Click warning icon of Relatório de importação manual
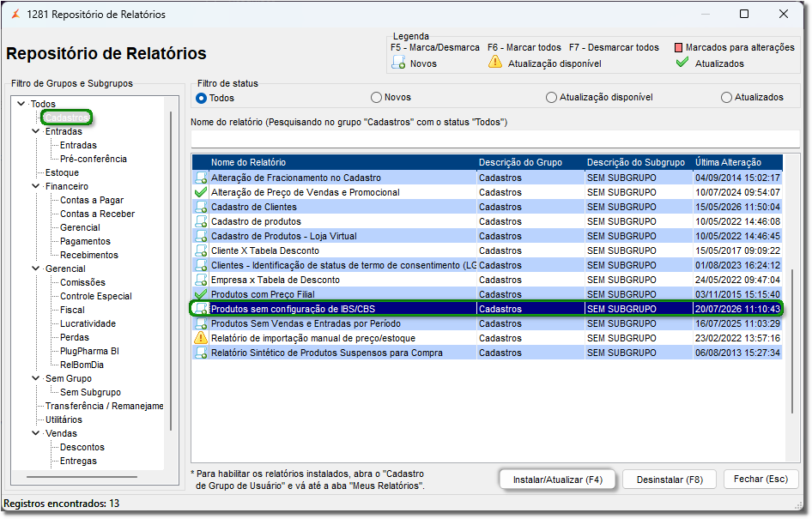Screen dimensions: 812x519 200,338
